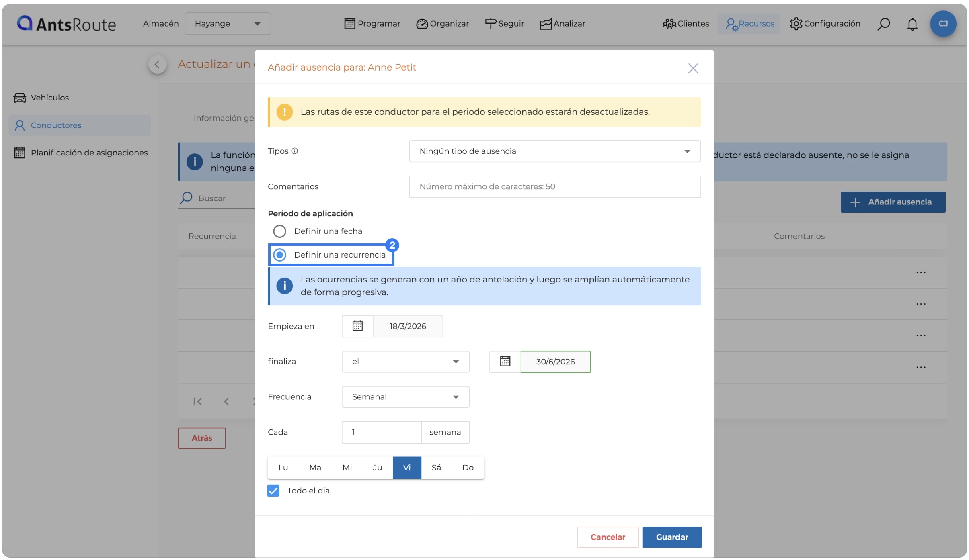Open options for fourth absence row
Image resolution: width=969 pixels, height=560 pixels.
point(921,367)
